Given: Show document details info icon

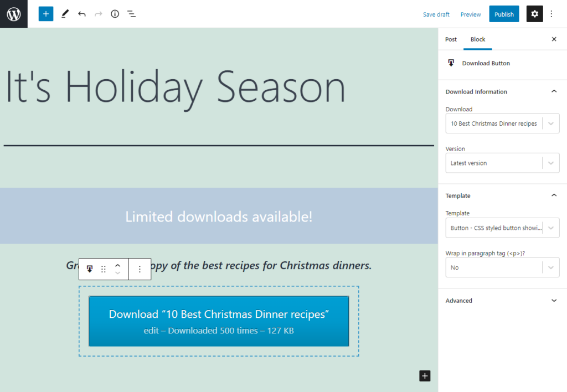Looking at the screenshot, I should pyautogui.click(x=115, y=14).
